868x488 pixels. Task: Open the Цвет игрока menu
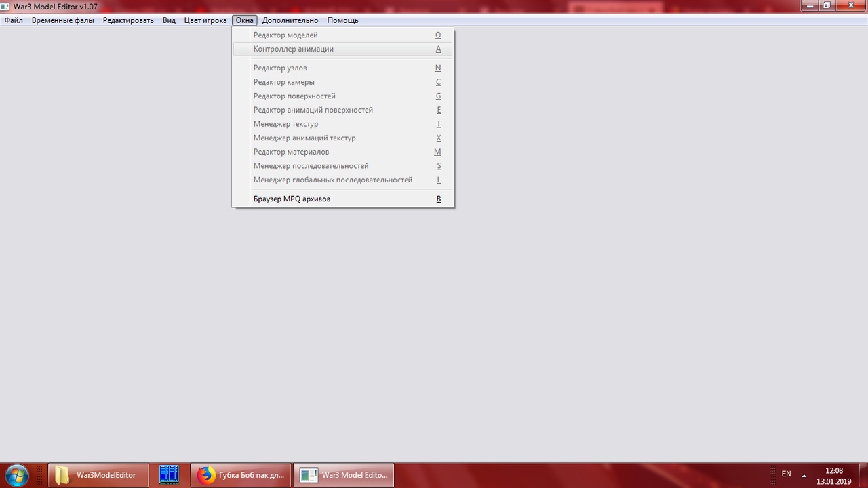[x=205, y=20]
